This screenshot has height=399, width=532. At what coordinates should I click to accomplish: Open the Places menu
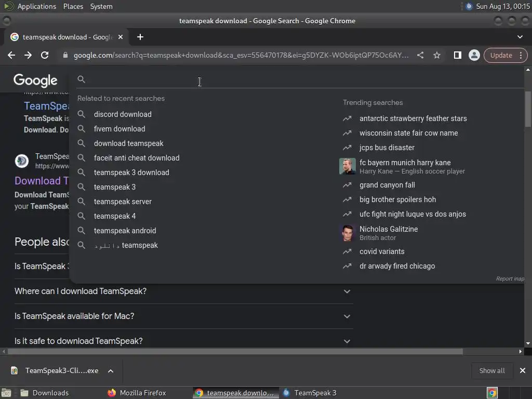click(x=73, y=6)
